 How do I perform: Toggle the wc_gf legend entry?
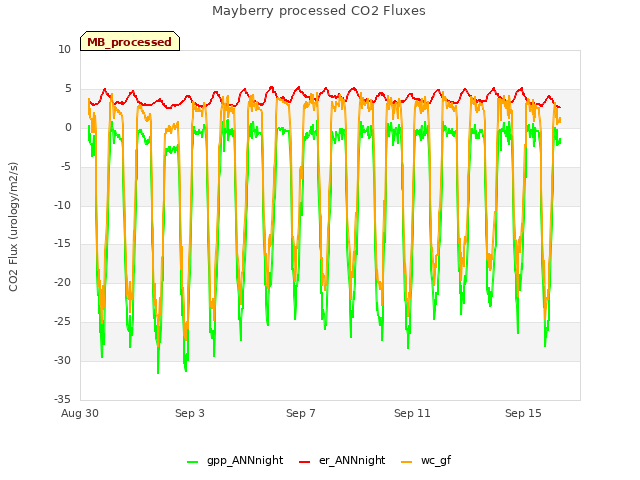[x=426, y=461]
